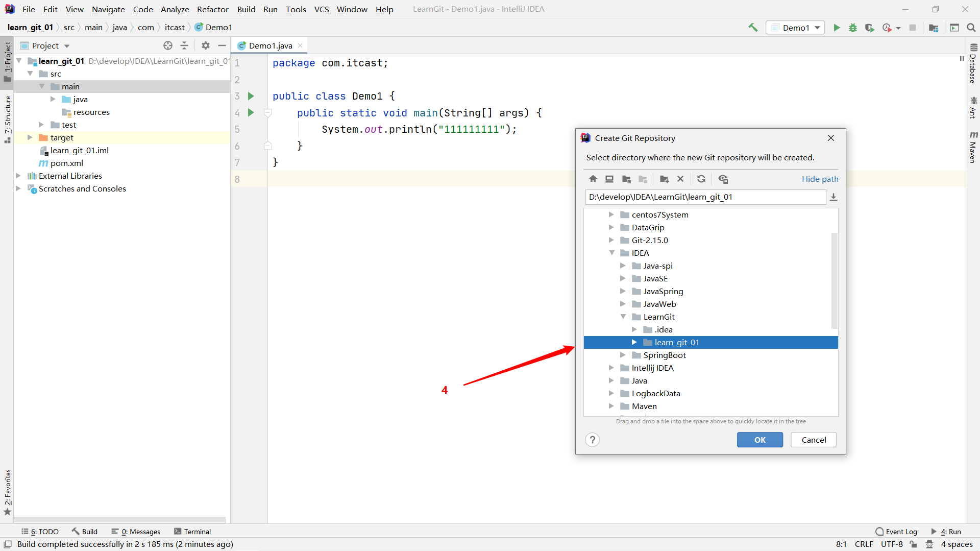This screenshot has width=980, height=551.
Task: Open the Event Log tool window
Action: (x=896, y=532)
